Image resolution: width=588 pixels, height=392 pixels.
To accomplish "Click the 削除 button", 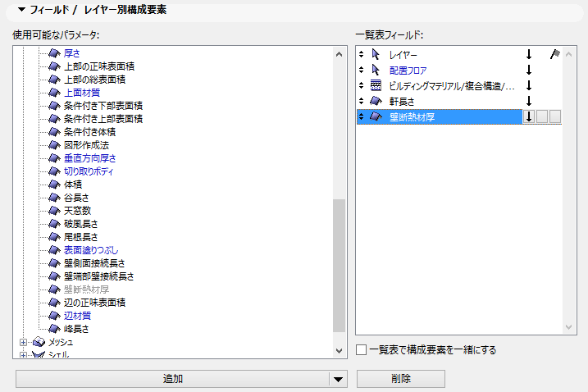I will [x=401, y=379].
